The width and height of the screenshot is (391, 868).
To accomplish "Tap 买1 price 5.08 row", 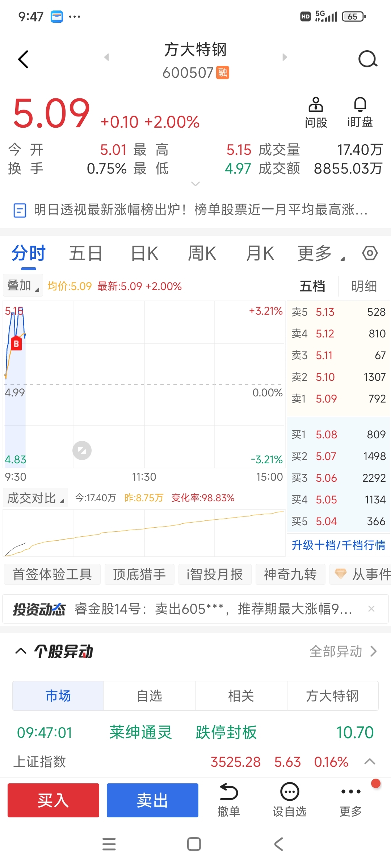I will tap(339, 434).
